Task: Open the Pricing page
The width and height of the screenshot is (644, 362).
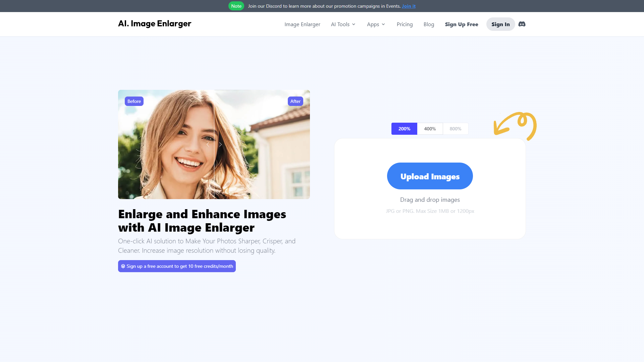Action: pos(405,24)
